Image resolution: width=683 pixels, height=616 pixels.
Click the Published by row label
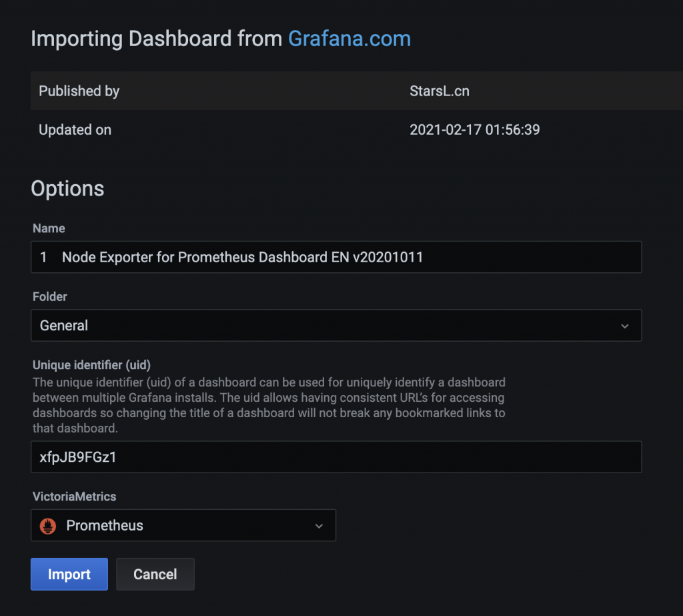(79, 91)
